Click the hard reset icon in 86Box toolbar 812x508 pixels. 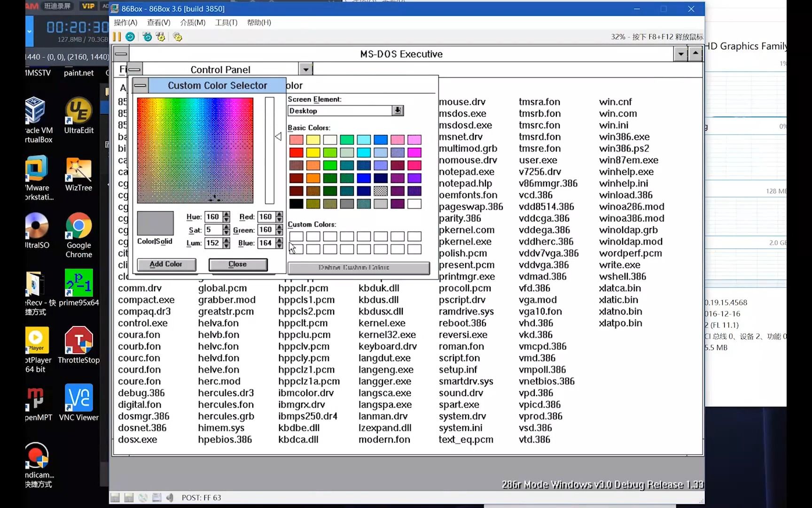pyautogui.click(x=130, y=37)
